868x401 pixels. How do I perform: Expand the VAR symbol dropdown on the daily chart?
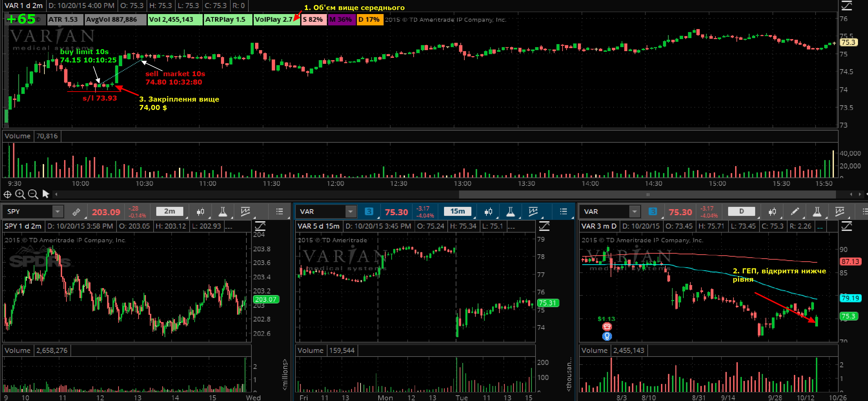tap(635, 212)
